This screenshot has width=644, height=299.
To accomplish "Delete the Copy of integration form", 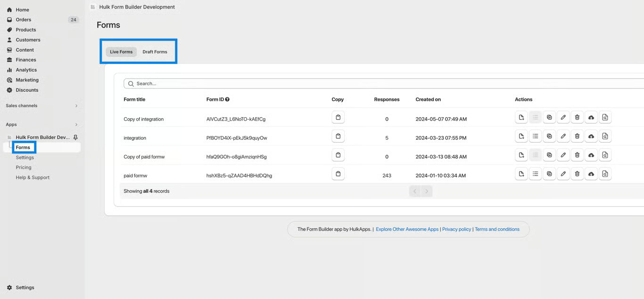I will (577, 117).
